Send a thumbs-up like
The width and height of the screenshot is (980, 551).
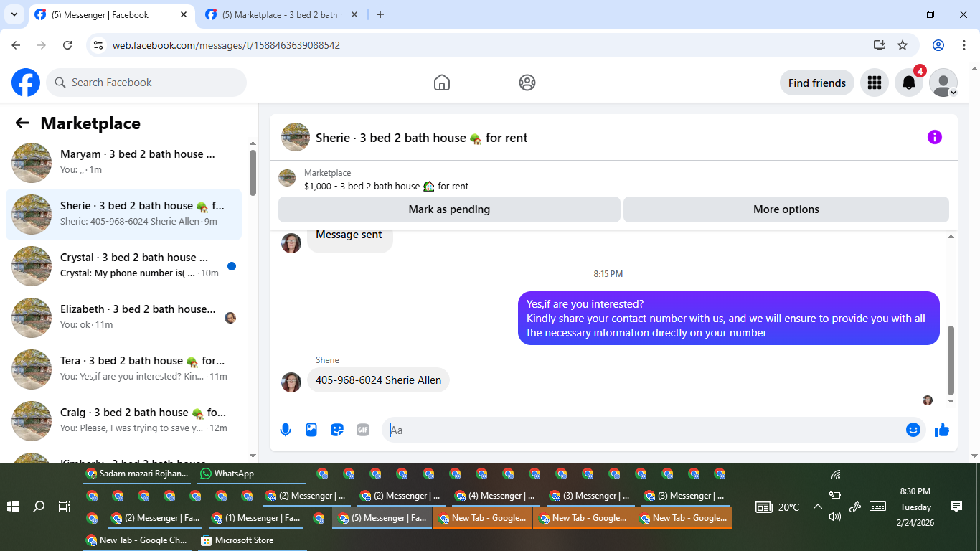[942, 430]
